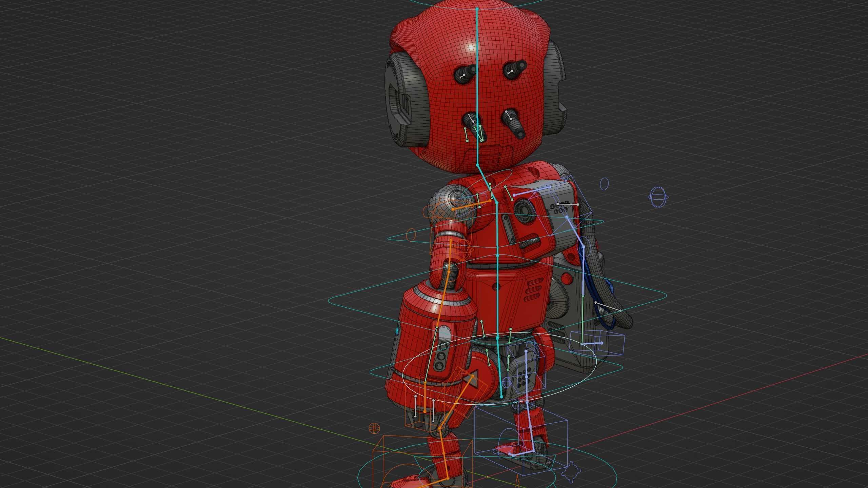
Task: Select the purple upper-arm bone behind backpack
Action: pos(575,231)
